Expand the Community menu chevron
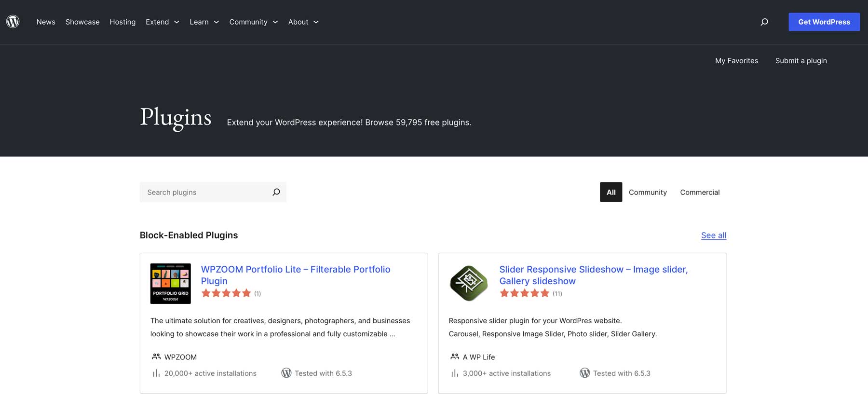Viewport: 868px width, 399px height. pos(275,22)
